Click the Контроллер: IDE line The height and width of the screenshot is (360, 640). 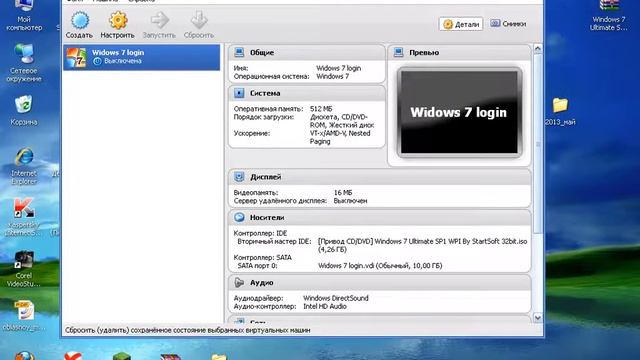tap(260, 233)
